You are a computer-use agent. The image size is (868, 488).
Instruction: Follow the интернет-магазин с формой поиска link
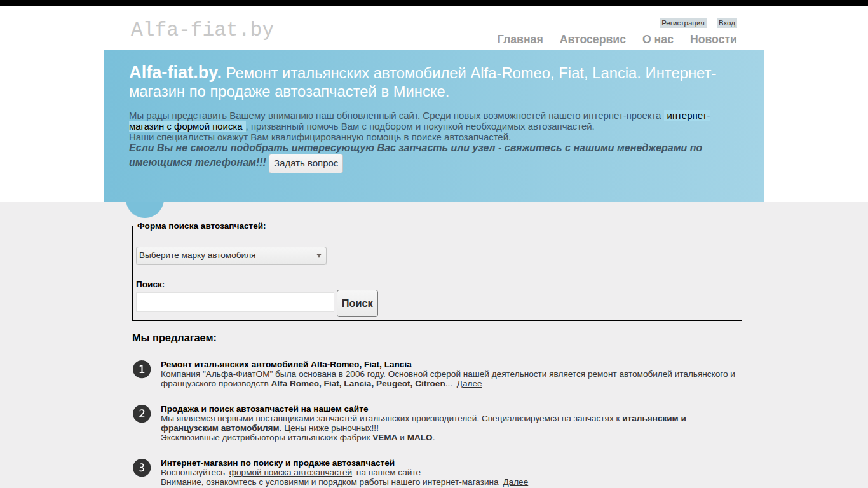pos(419,121)
